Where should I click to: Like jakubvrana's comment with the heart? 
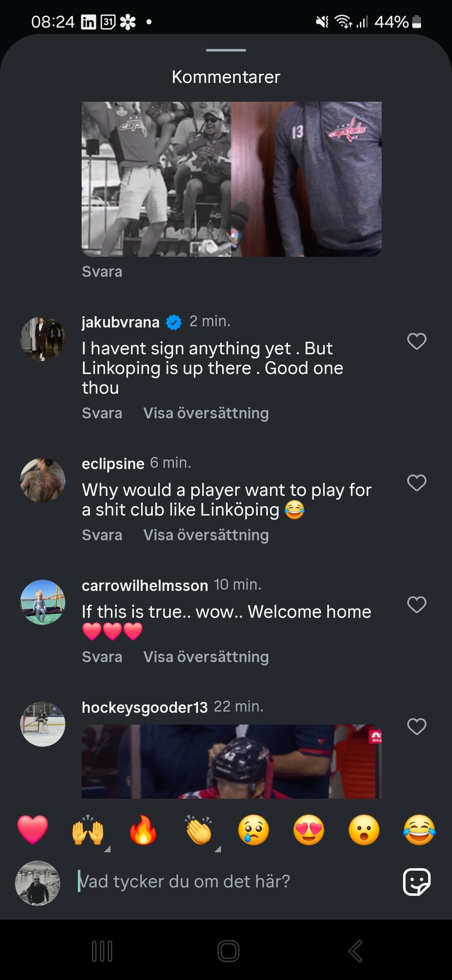pos(416,341)
